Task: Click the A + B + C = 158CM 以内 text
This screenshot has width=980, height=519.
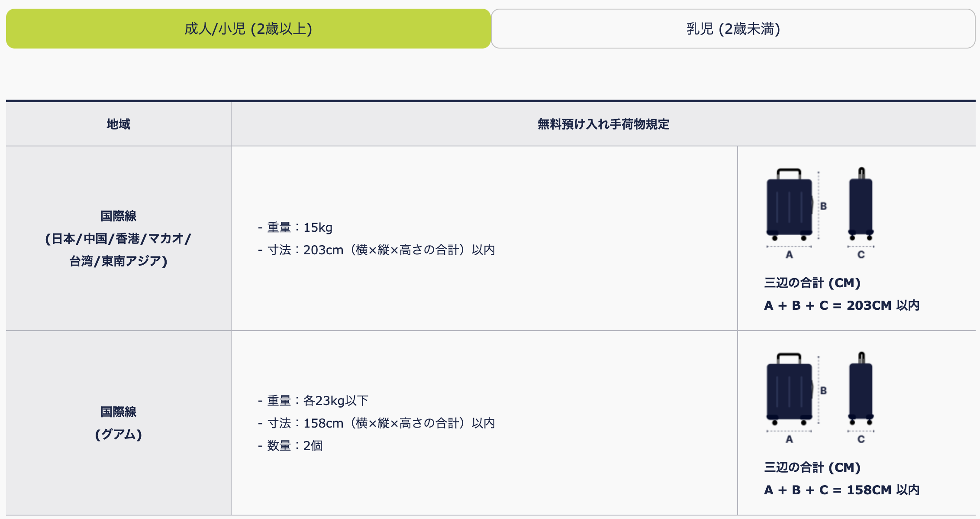Action: click(x=841, y=490)
